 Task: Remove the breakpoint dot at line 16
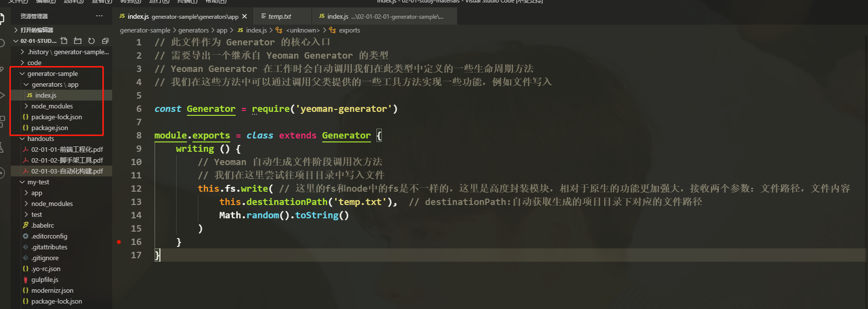click(x=119, y=242)
